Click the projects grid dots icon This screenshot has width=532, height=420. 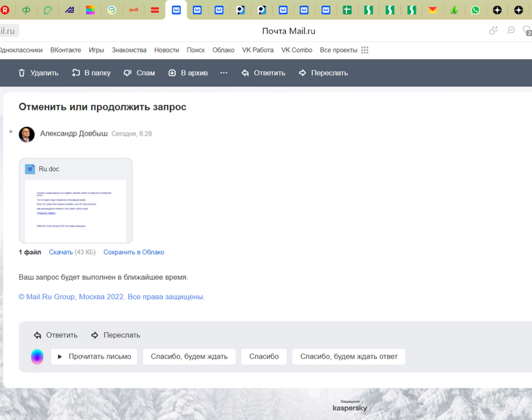click(364, 50)
